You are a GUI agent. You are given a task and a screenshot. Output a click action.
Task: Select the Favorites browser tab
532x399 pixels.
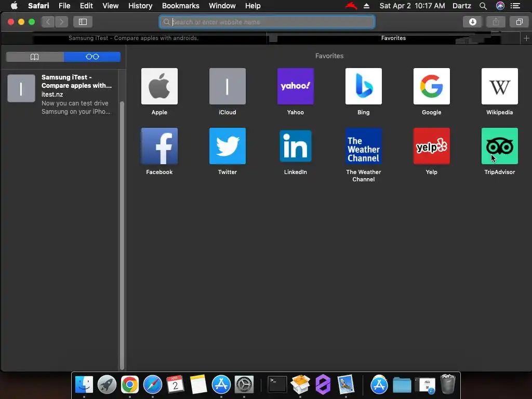click(x=393, y=38)
